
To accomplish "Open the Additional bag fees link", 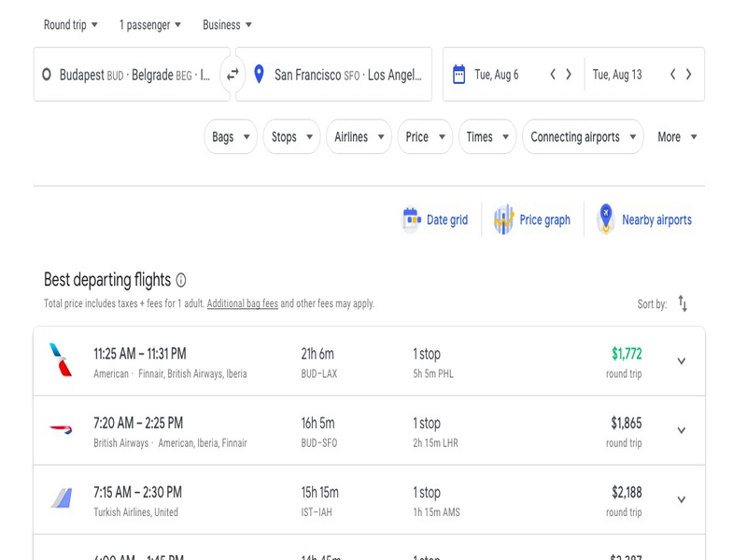I will point(243,303).
